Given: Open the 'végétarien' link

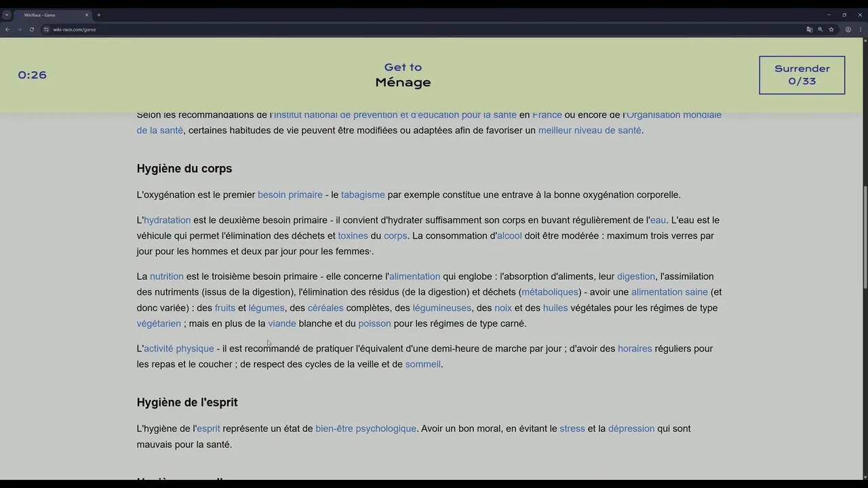Looking at the screenshot, I should click(159, 323).
